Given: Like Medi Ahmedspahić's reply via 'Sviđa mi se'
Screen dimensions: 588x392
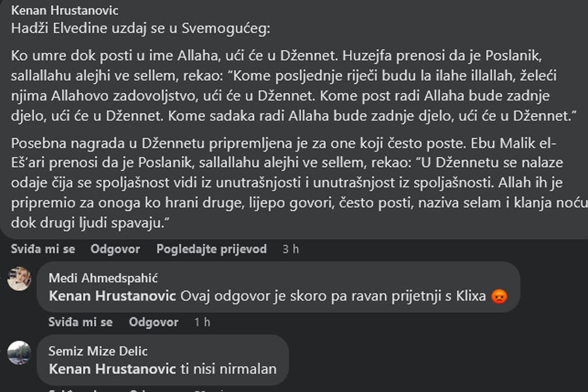Looking at the screenshot, I should pyautogui.click(x=80, y=322).
